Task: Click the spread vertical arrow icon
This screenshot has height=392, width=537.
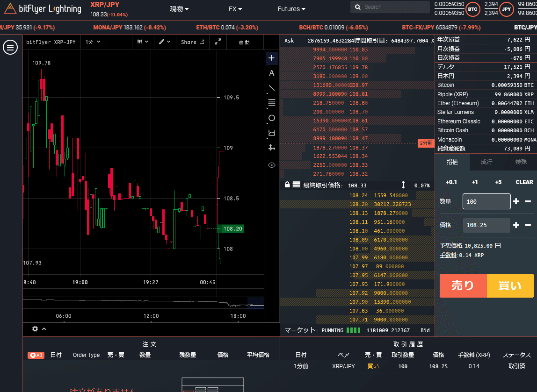Action: [x=403, y=185]
